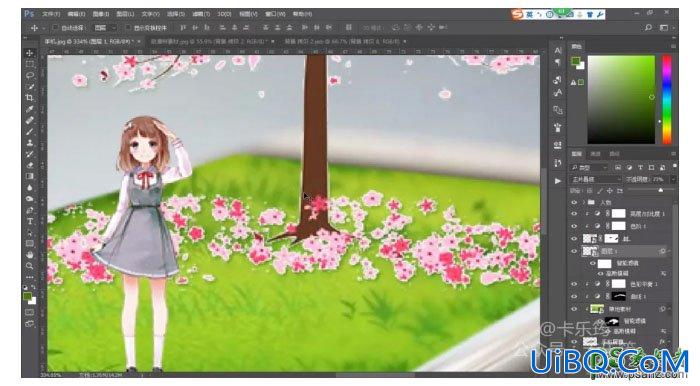Filter layers by adjustment layer icon
This screenshot has height=386, width=700.
tap(629, 167)
